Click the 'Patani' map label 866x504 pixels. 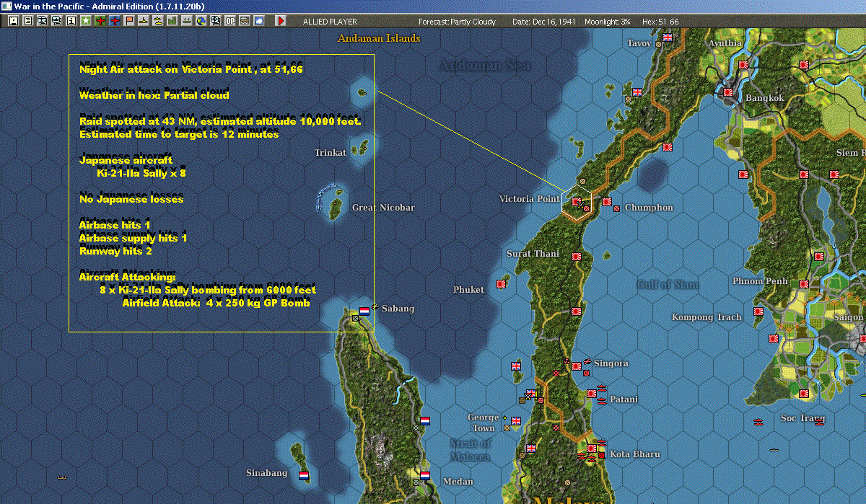624,399
